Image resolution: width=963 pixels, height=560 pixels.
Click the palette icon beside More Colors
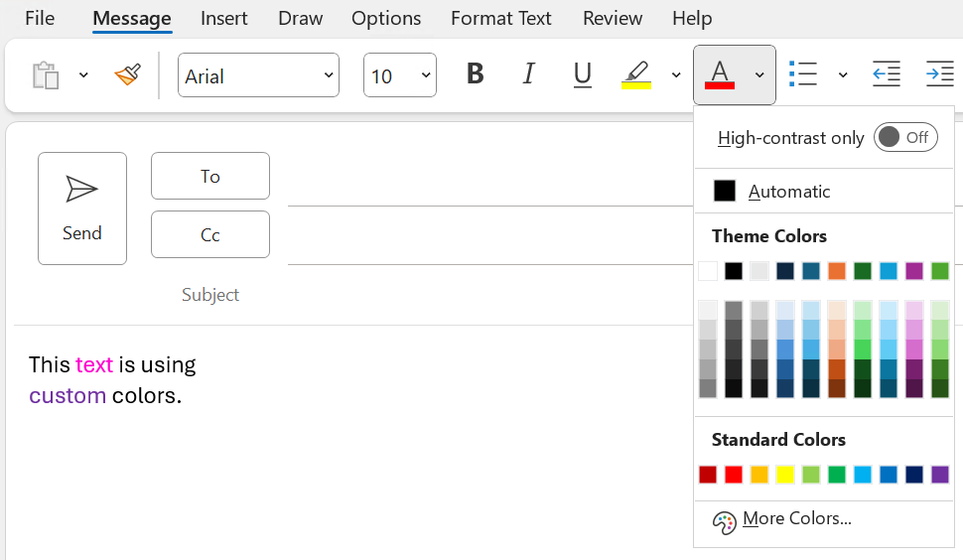724,522
